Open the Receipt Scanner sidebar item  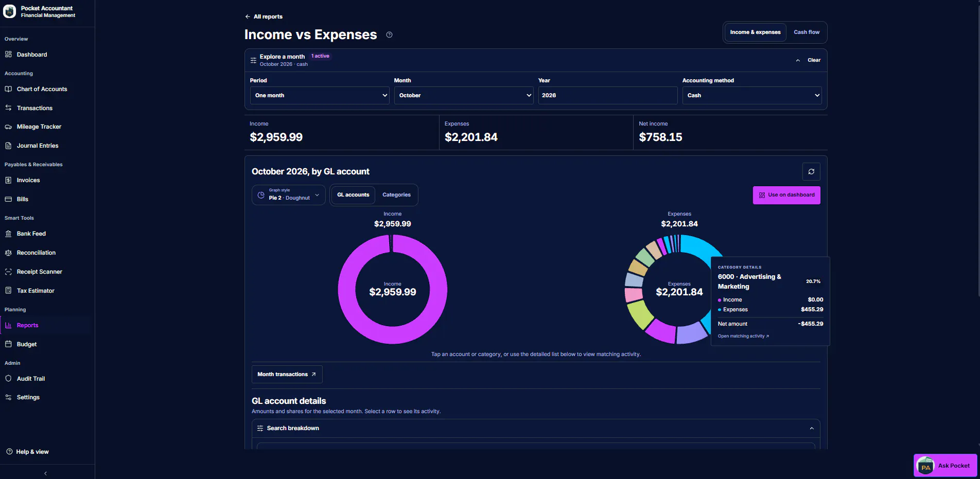[39, 272]
